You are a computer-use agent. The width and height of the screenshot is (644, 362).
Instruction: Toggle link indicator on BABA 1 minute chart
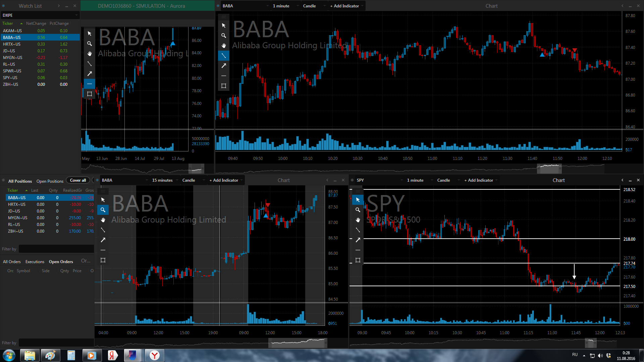click(218, 6)
